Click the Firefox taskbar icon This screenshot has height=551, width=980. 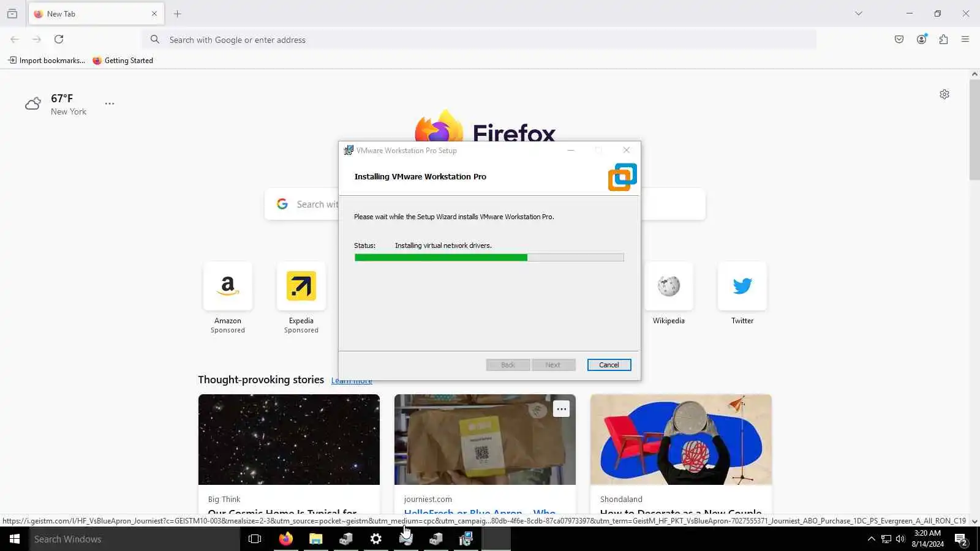tap(286, 539)
